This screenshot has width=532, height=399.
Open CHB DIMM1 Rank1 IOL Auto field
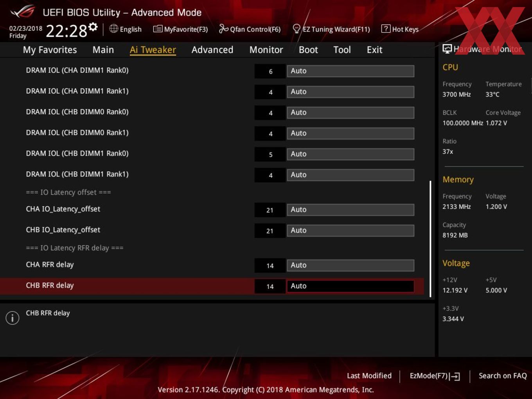click(x=350, y=174)
